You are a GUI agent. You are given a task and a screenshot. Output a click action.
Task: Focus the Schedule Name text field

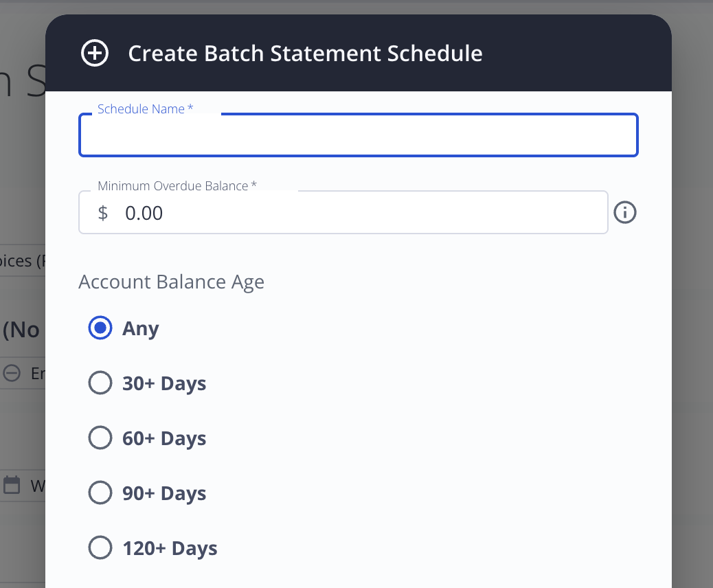357,135
